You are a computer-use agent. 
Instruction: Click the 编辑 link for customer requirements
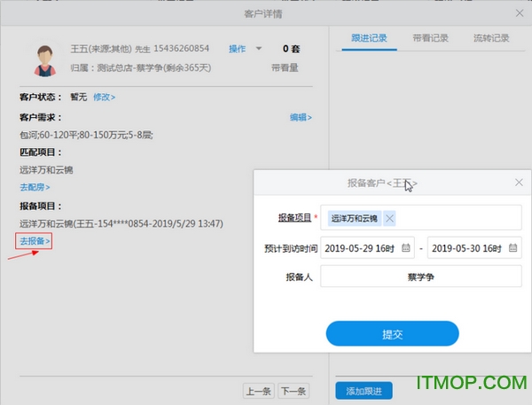tap(301, 117)
